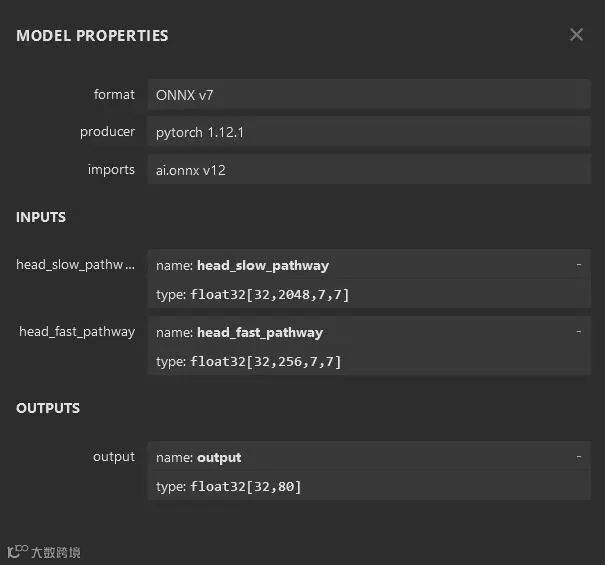605x565 pixels.
Task: Click the INPUTS section heading
Action: click(x=41, y=217)
